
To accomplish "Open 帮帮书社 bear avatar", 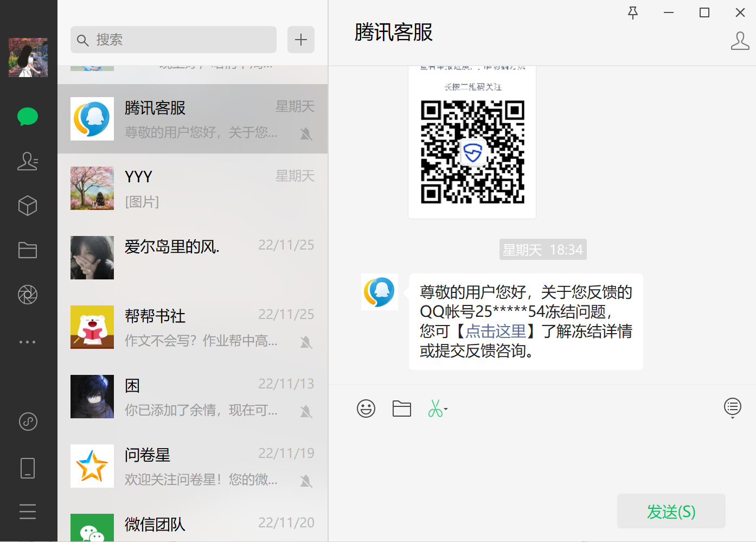I will click(x=92, y=327).
